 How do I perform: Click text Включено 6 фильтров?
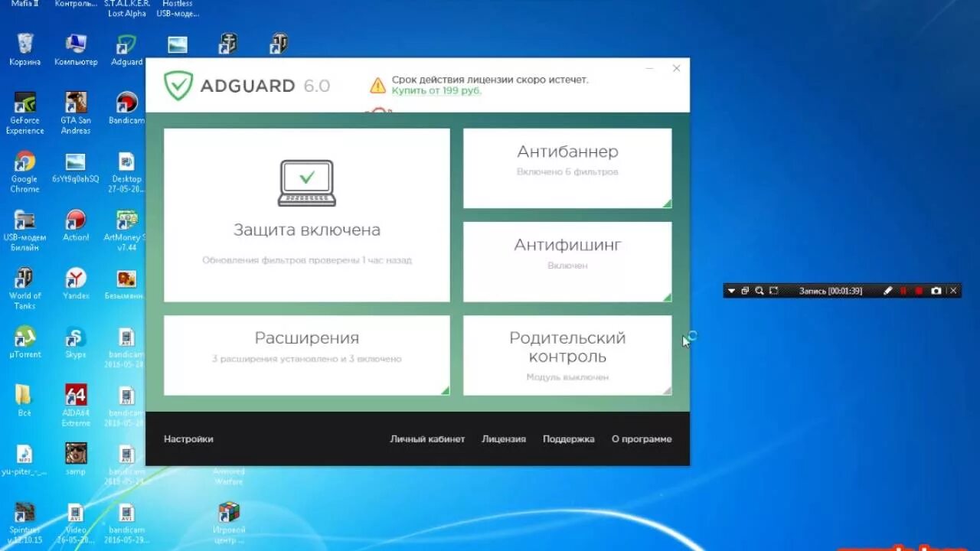[567, 172]
